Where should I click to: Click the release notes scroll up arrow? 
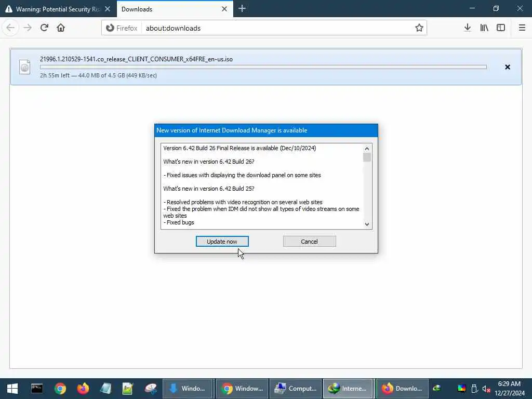click(x=367, y=149)
